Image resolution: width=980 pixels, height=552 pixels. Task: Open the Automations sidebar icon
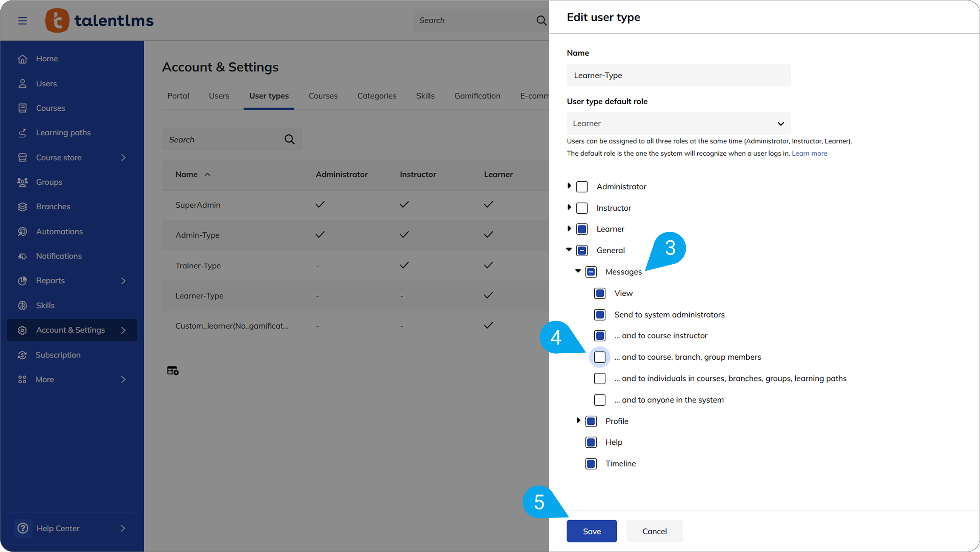tap(23, 232)
